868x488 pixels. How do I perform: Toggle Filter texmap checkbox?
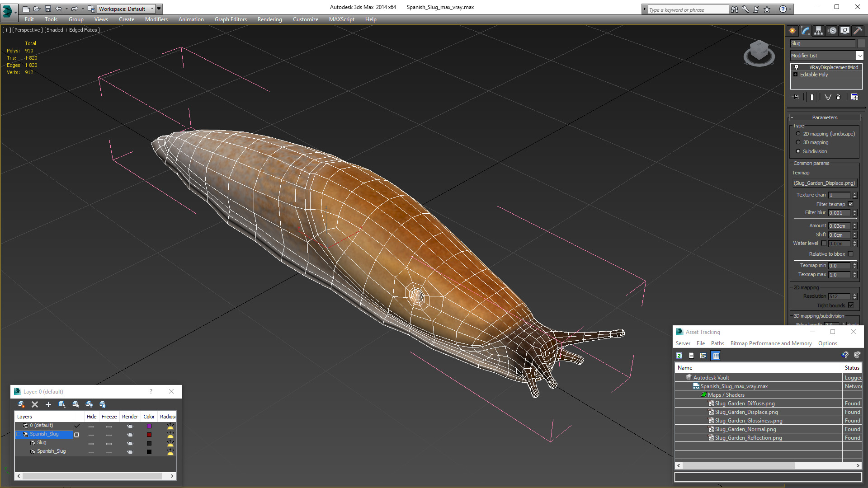[x=851, y=204]
